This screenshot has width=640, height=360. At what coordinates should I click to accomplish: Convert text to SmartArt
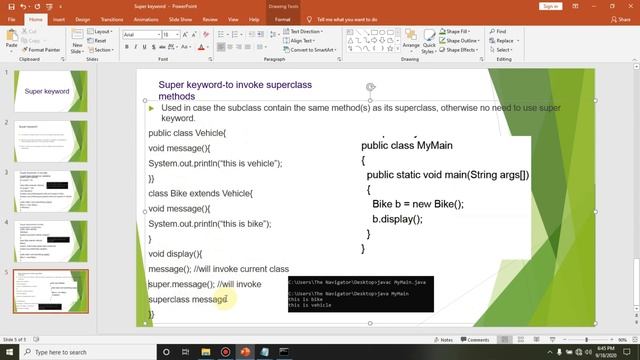coord(310,50)
